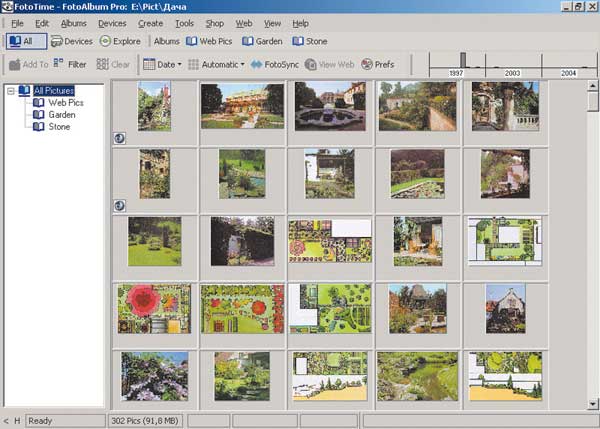Click the View Web button
600x429 pixels.
(x=329, y=64)
